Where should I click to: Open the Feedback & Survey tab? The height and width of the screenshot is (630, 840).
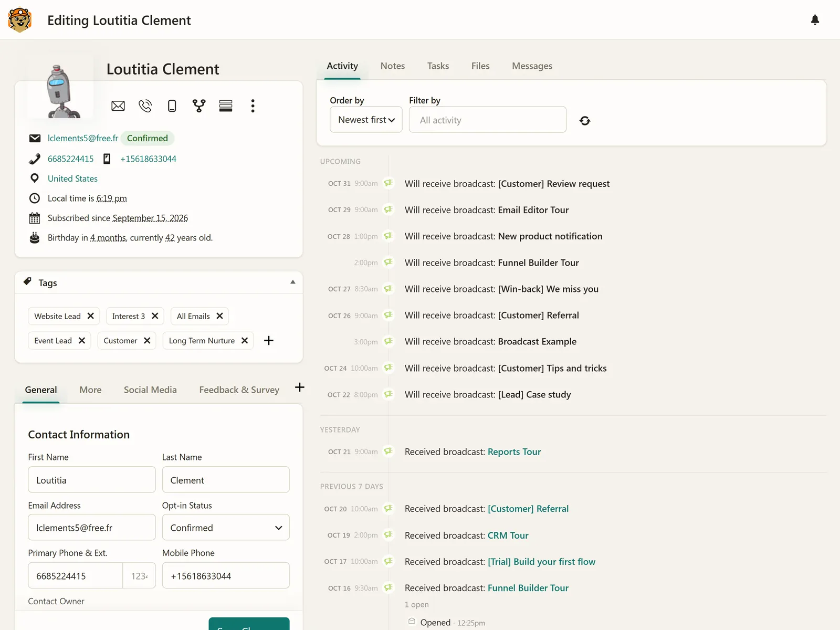point(239,390)
